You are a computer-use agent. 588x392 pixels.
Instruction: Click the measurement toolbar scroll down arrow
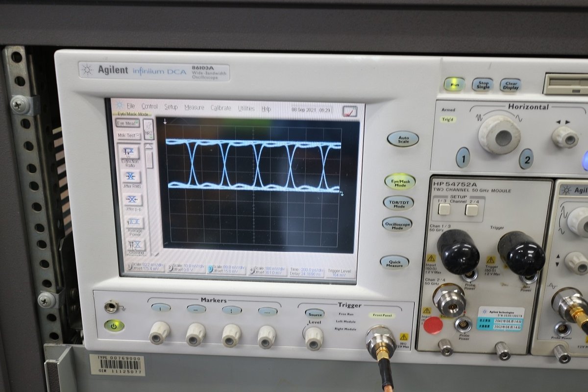(157, 254)
